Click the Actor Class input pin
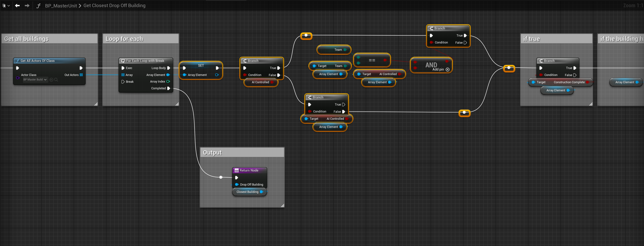The width and height of the screenshot is (644, 246). click(x=18, y=78)
